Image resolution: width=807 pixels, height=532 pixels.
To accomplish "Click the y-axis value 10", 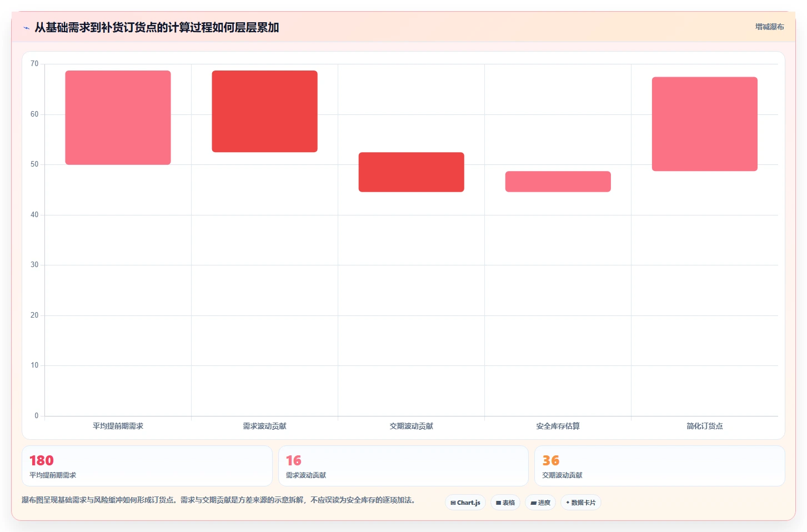I will (34, 365).
